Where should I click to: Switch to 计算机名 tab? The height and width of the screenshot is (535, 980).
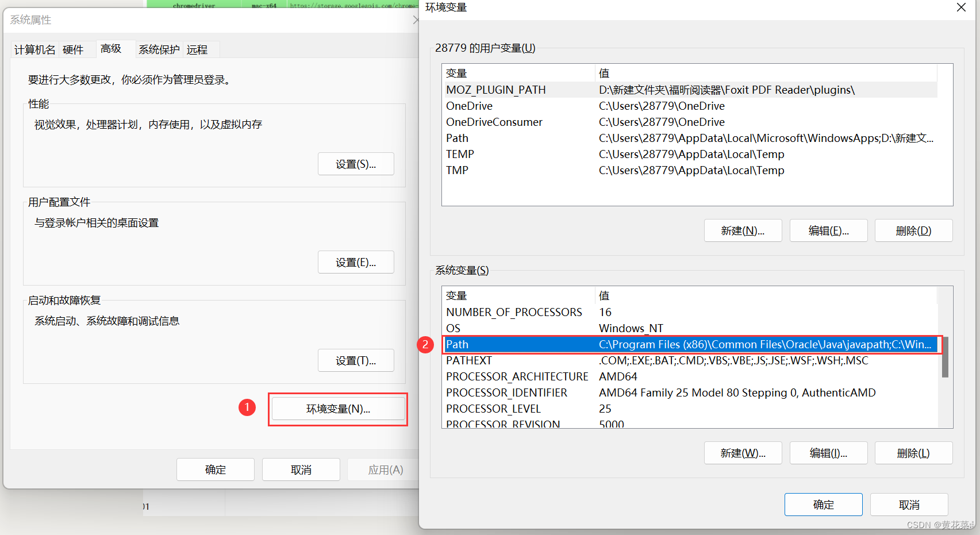[x=34, y=49]
